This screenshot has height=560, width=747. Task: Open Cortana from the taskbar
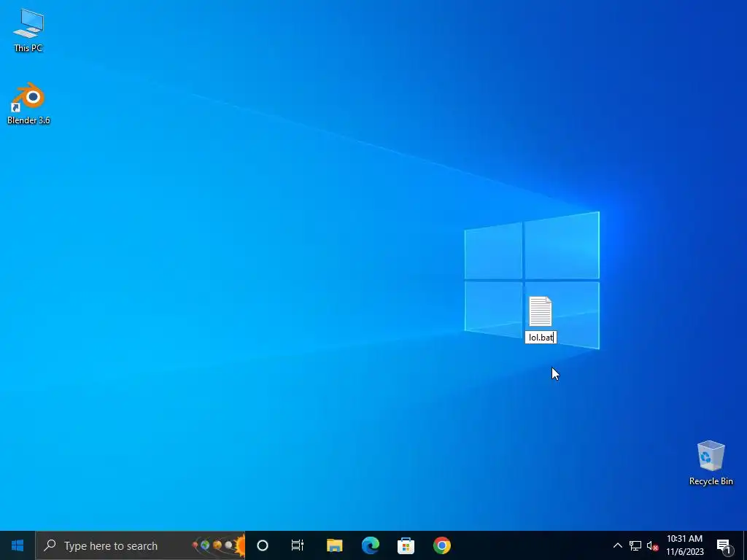(263, 545)
